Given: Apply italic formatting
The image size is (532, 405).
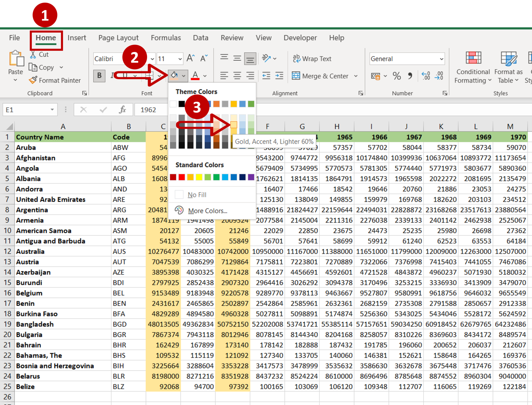Looking at the screenshot, I should 112,75.
